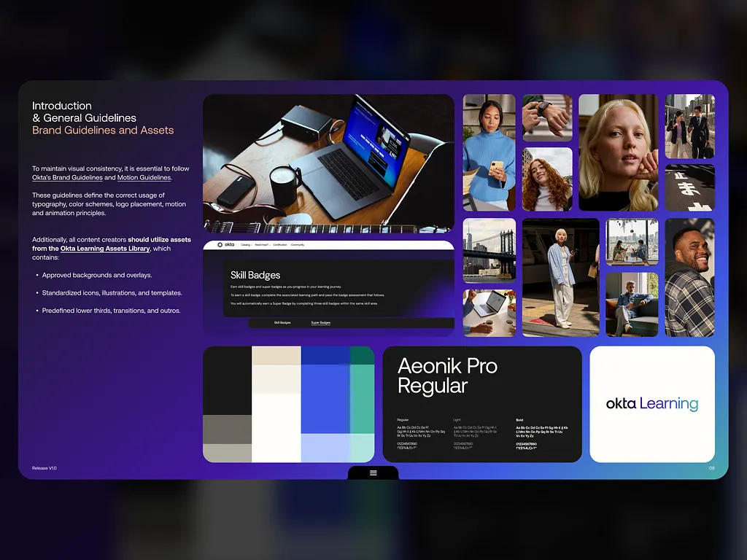Click bullet 'Standardized icons, illustrations, and templates.'
The image size is (747, 560).
coord(112,293)
